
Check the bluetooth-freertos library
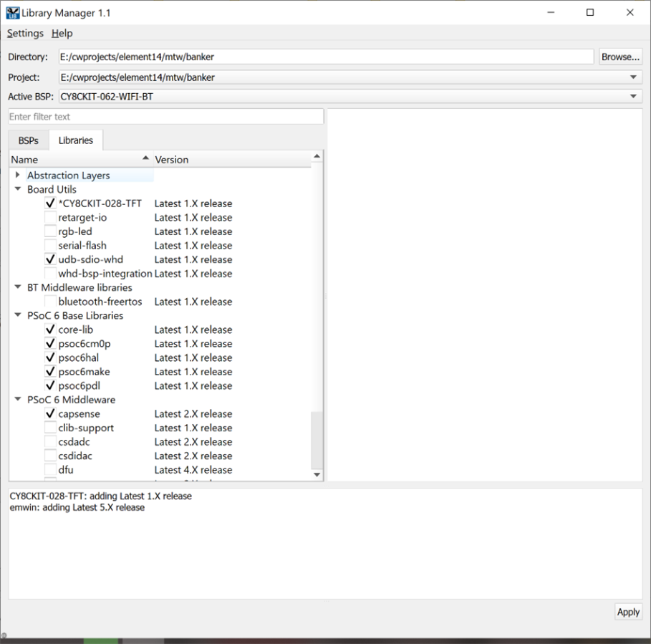[50, 302]
